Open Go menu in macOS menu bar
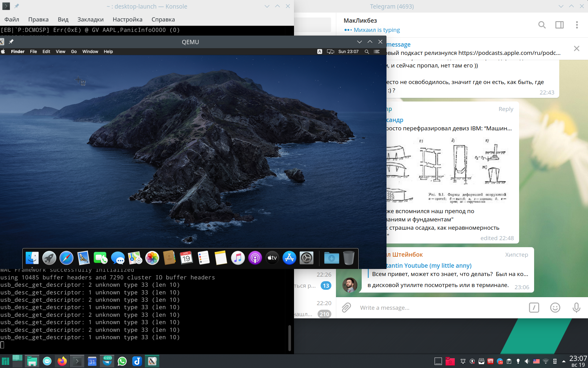 [74, 52]
